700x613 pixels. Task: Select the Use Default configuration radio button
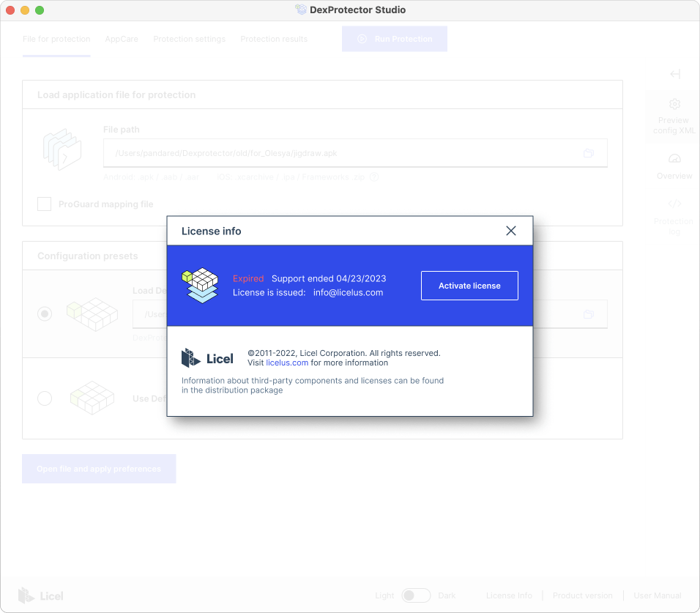click(x=45, y=398)
